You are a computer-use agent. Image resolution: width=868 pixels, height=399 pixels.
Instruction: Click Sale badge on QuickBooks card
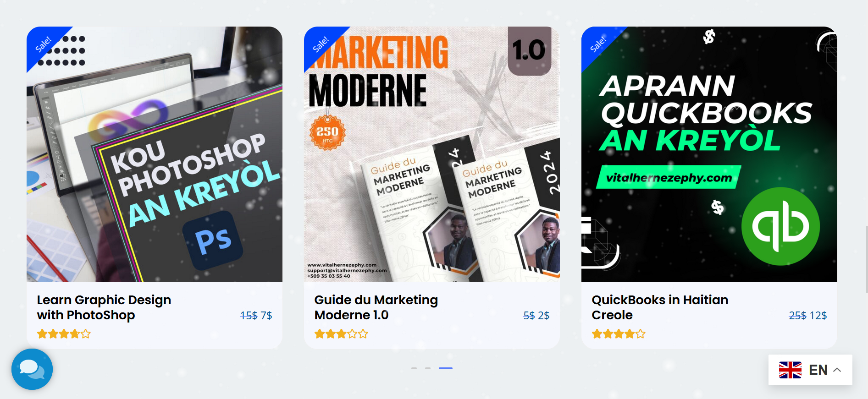tap(599, 44)
